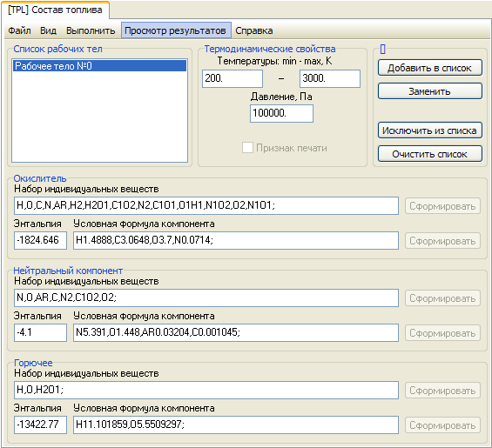Screen dimensions: 492x448
Task: Click Сформировать next to Горючее substances set
Action: (442, 391)
